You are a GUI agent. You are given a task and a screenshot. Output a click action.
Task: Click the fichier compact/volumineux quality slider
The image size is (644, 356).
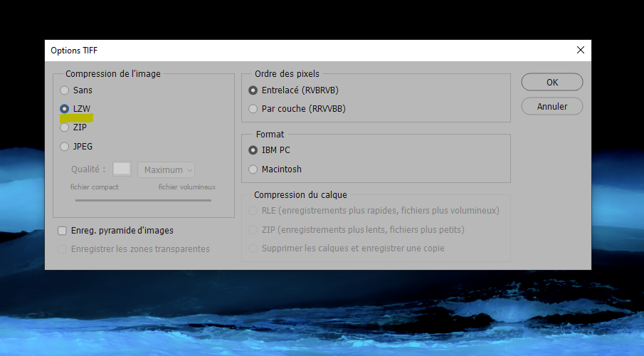pyautogui.click(x=143, y=200)
